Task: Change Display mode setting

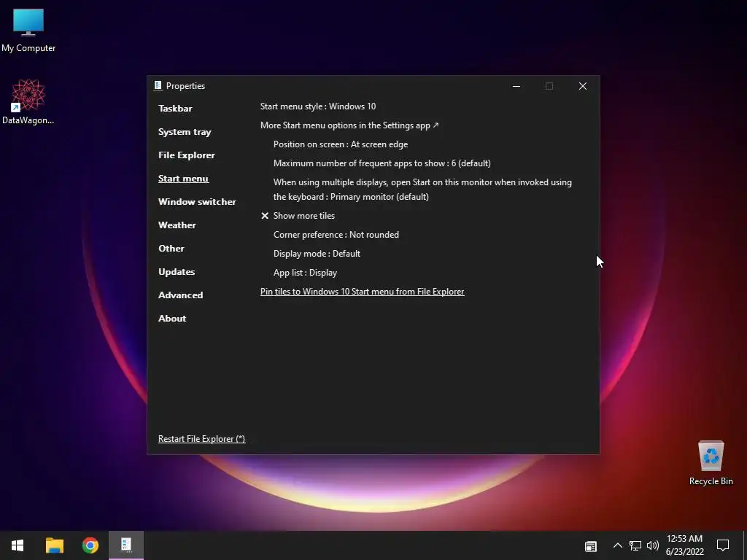Action: (317, 254)
